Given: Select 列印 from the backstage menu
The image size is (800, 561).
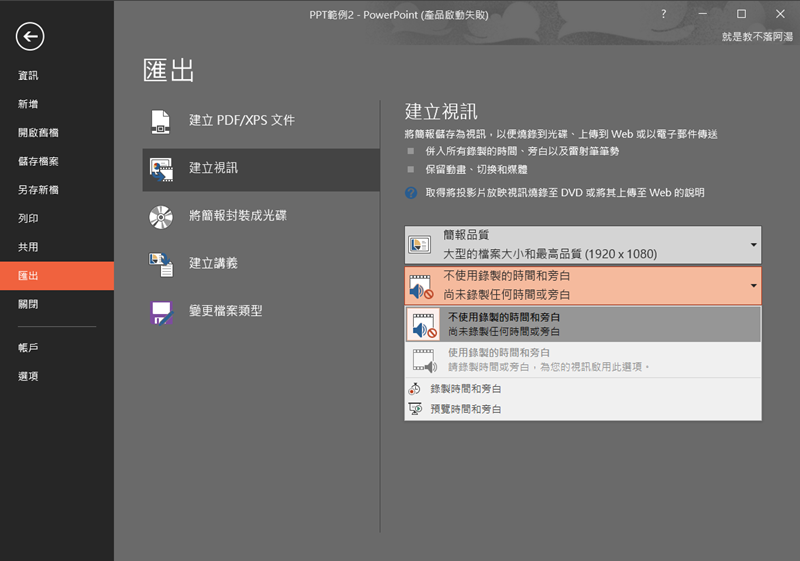Looking at the screenshot, I should tap(28, 218).
